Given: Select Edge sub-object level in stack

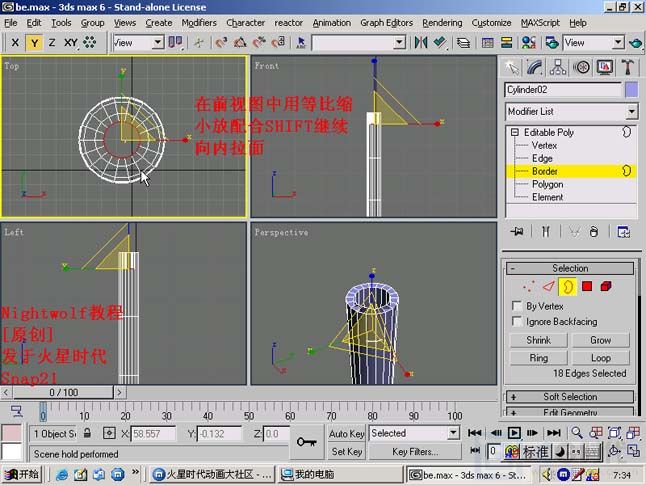Looking at the screenshot, I should tap(542, 158).
